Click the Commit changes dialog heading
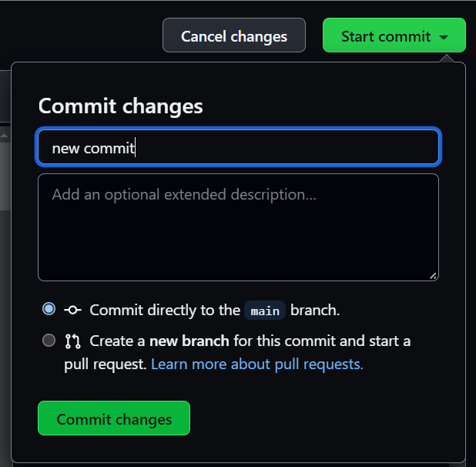Image resolution: width=476 pixels, height=467 pixels. [120, 106]
